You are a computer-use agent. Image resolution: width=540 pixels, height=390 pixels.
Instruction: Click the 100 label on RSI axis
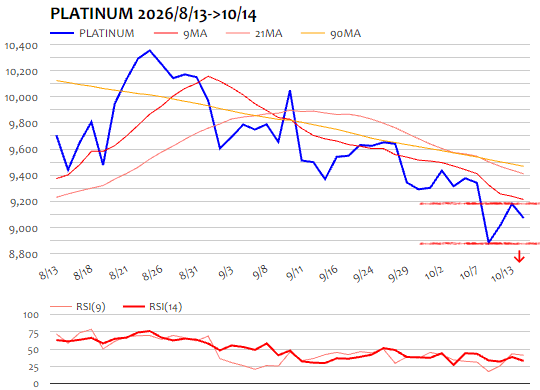tap(31, 315)
